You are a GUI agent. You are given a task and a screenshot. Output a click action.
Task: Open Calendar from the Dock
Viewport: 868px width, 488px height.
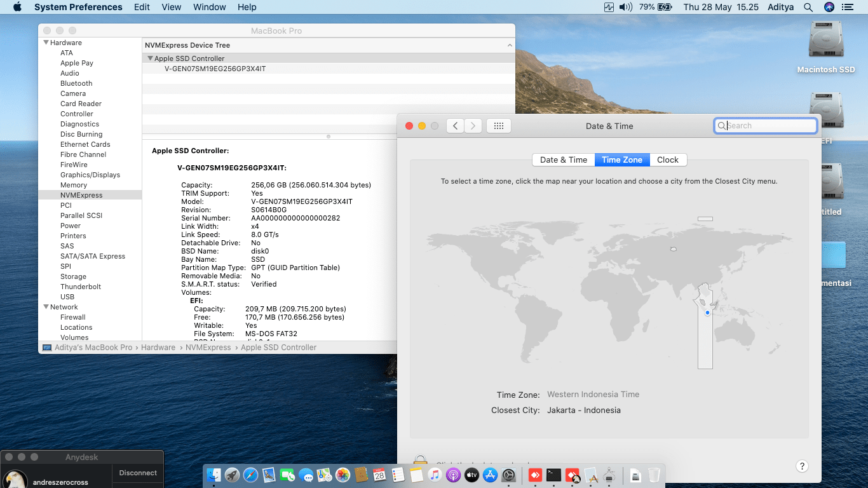click(380, 475)
